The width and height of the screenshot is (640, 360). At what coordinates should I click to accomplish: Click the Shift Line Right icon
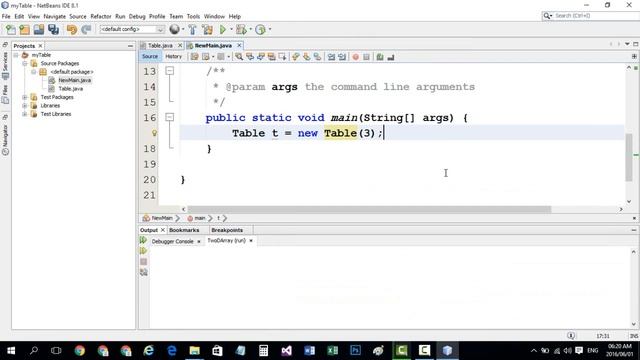tap(342, 57)
